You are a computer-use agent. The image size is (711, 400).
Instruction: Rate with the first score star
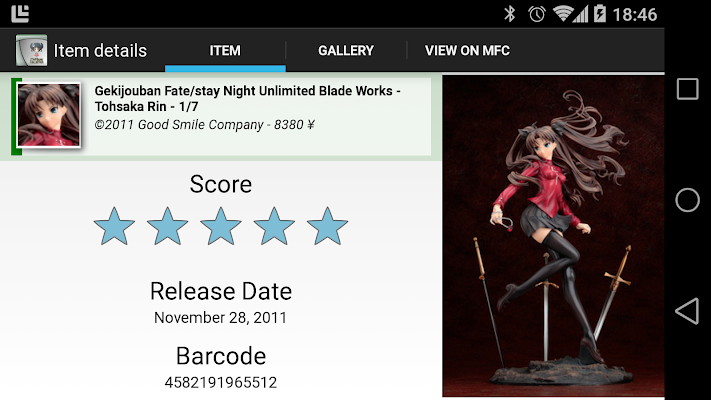(x=114, y=226)
